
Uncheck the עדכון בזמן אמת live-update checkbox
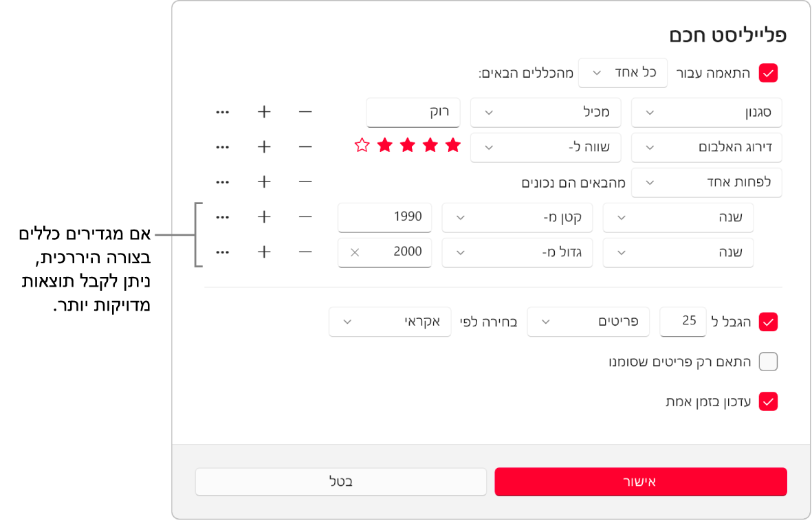pyautogui.click(x=768, y=401)
